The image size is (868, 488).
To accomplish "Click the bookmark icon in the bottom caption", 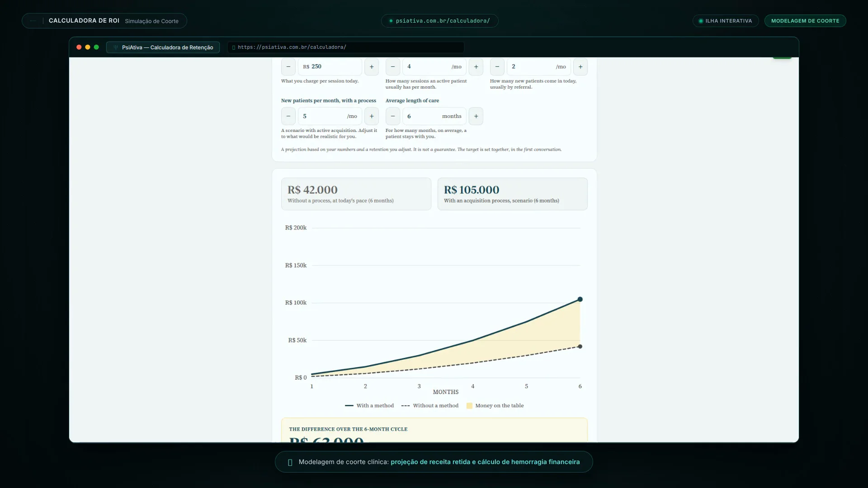I will (290, 462).
